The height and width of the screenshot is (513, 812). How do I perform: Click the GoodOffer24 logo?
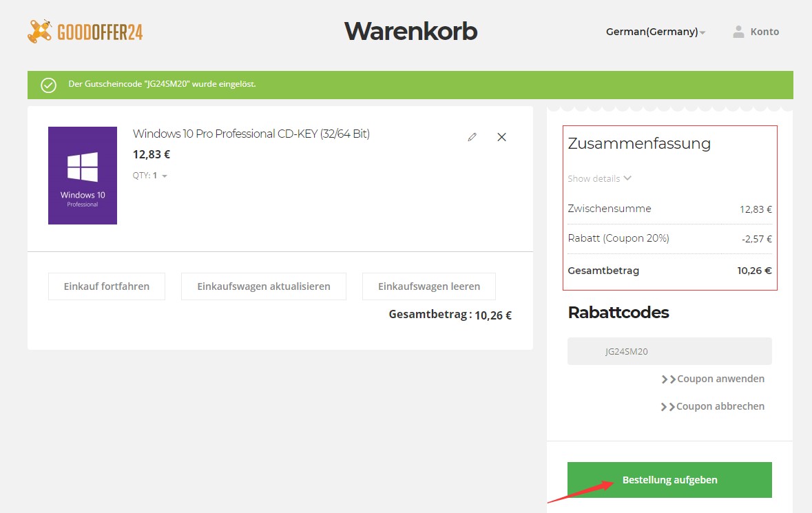pyautogui.click(x=85, y=32)
